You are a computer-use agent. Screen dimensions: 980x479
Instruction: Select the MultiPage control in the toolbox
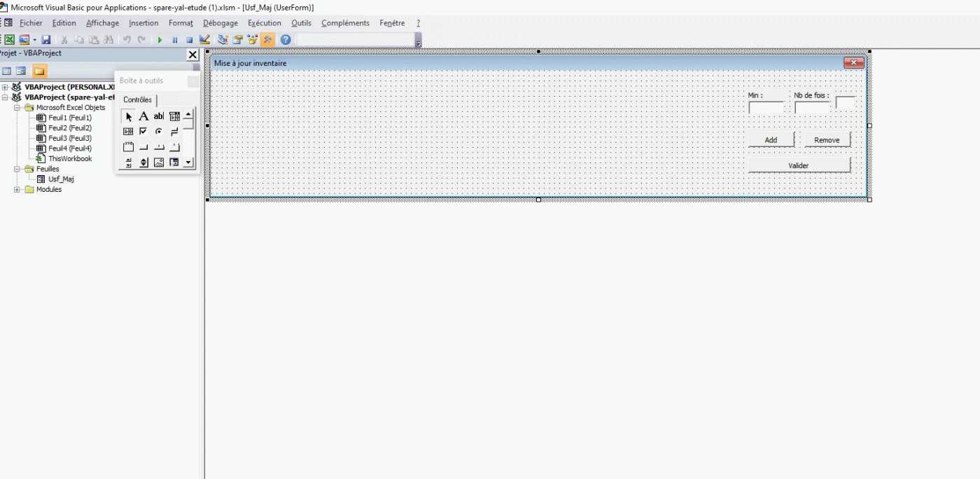[174, 147]
